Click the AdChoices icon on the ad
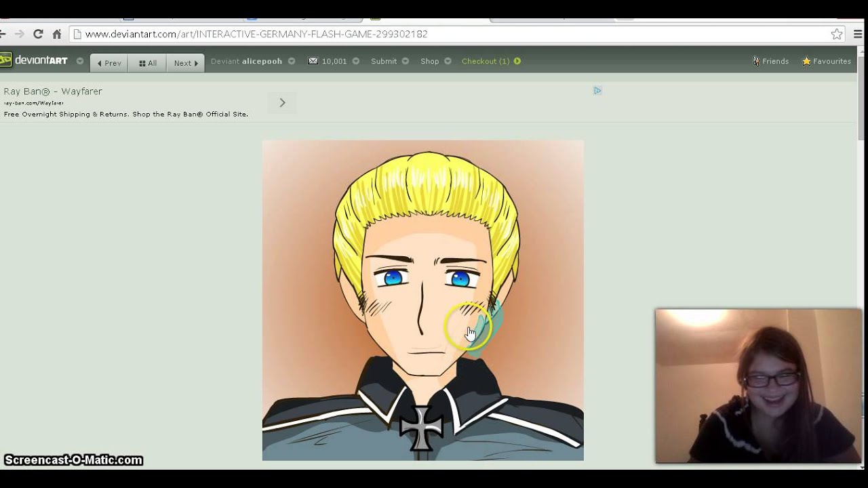 tap(597, 90)
